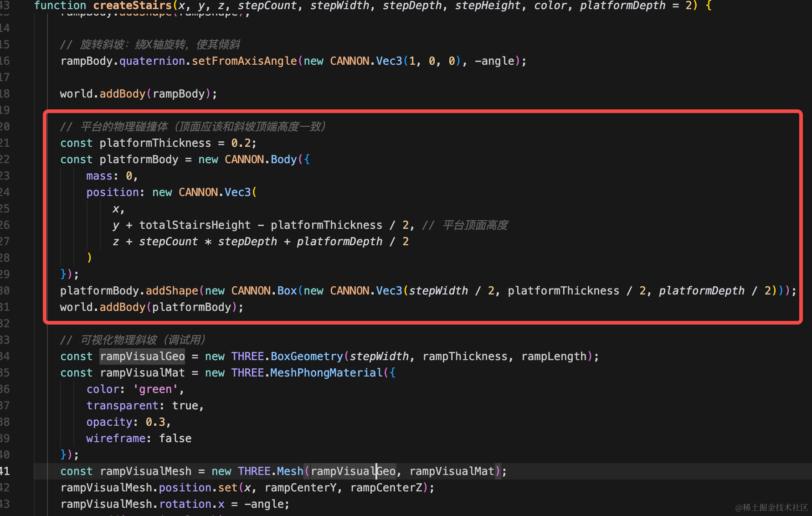Click 'platformDepth = 2' default parameter in header

pos(636,5)
